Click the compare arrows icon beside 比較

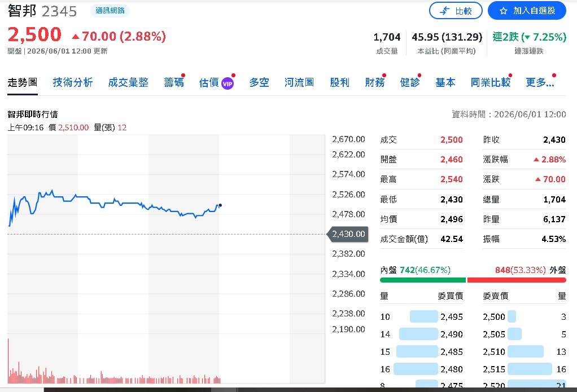445,11
